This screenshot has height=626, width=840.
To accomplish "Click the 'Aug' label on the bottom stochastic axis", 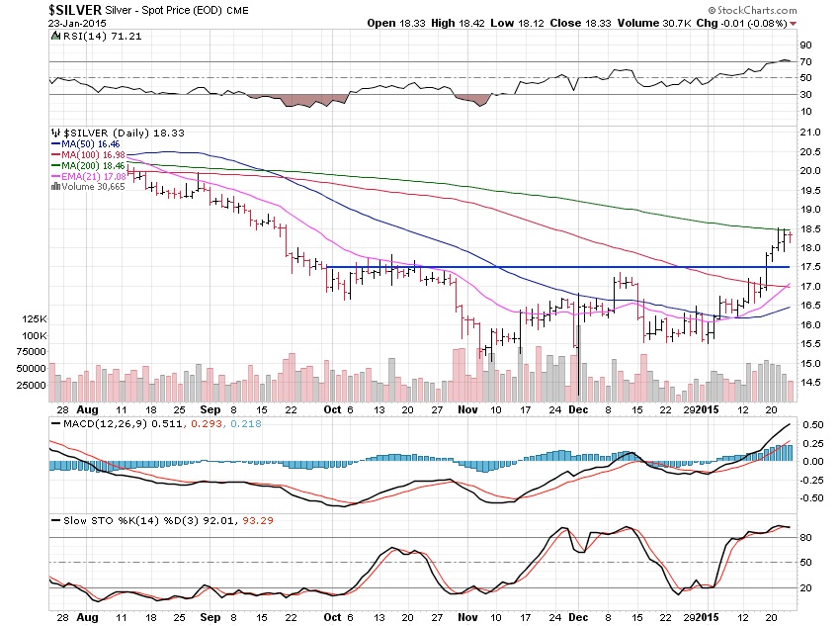I will pyautogui.click(x=87, y=617).
